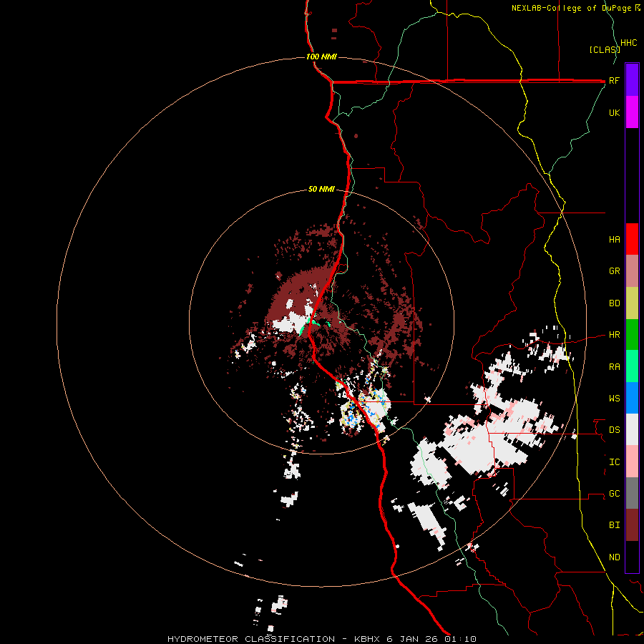Click the 50 NMI range ring label
The width and height of the screenshot is (644, 644).
click(321, 189)
